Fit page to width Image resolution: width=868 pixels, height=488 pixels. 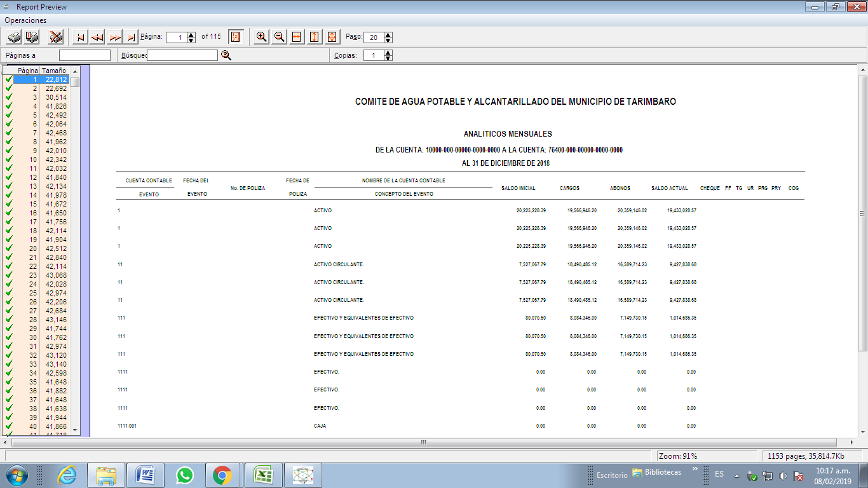pos(296,37)
